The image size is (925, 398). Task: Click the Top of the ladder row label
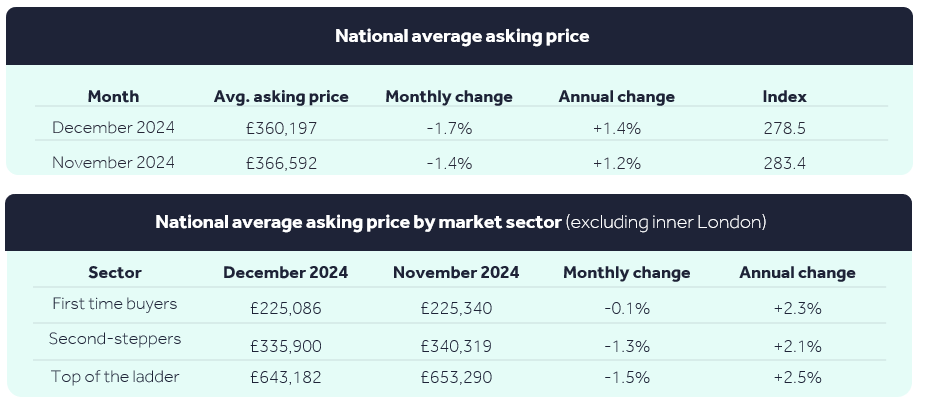115,376
